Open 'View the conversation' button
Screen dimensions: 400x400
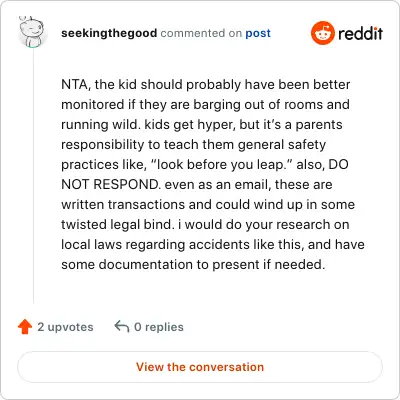200,367
